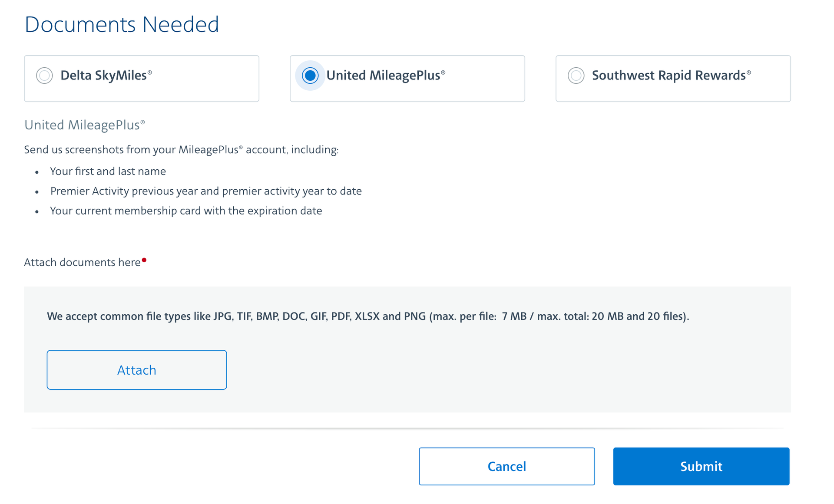Screen dimensions: 834x504
Task: Submit the documents form
Action: 701,466
